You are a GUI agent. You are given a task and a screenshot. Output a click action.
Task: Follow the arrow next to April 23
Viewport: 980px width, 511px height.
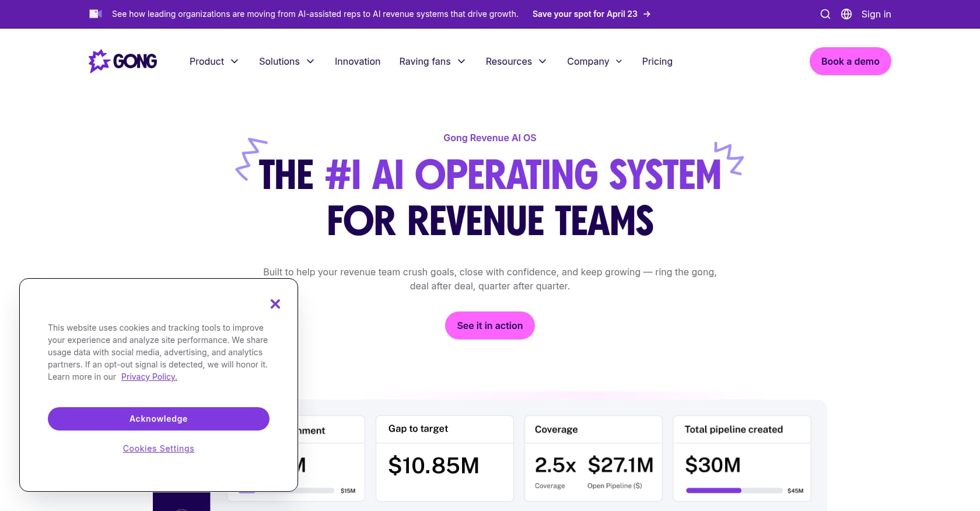click(x=647, y=14)
